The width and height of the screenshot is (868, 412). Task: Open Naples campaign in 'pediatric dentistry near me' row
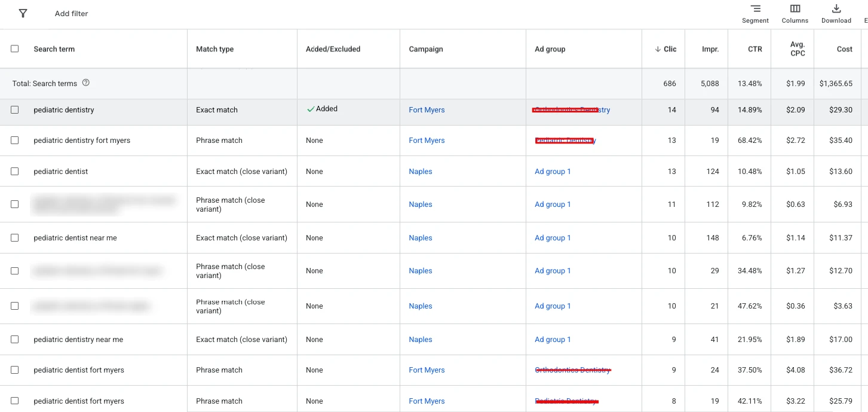421,340
